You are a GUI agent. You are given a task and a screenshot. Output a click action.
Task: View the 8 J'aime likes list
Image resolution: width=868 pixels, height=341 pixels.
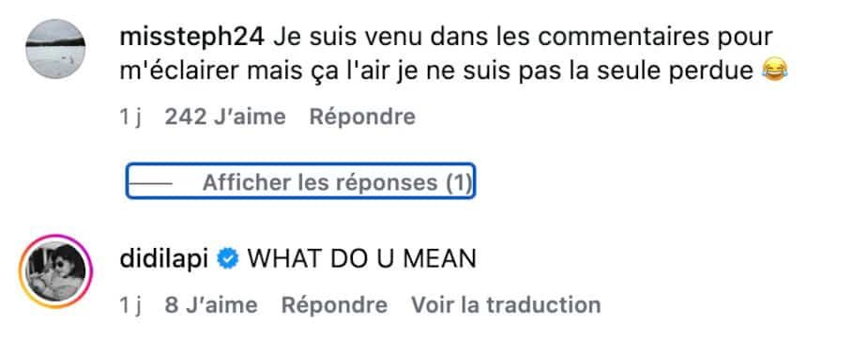211,305
